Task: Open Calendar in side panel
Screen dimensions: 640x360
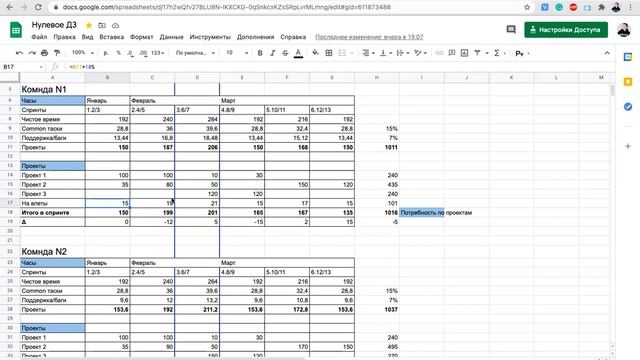Action: point(628,57)
